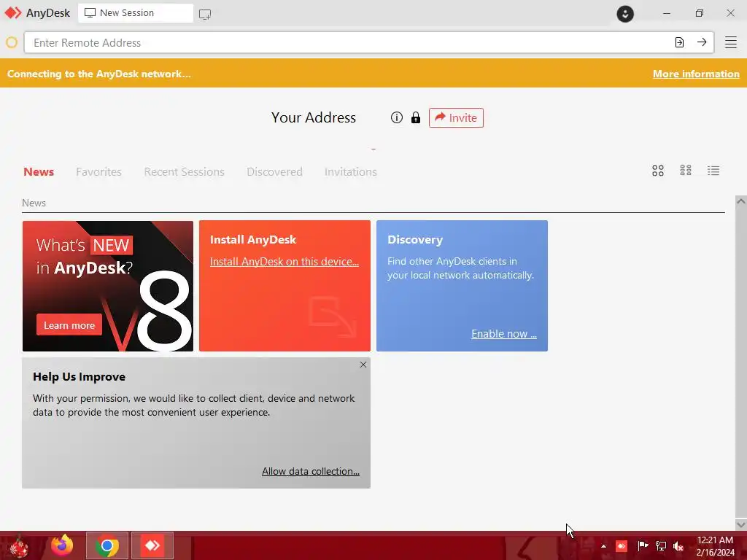Image resolution: width=747 pixels, height=560 pixels.
Task: Click the Install AnyDesk card heading
Action: [253, 239]
